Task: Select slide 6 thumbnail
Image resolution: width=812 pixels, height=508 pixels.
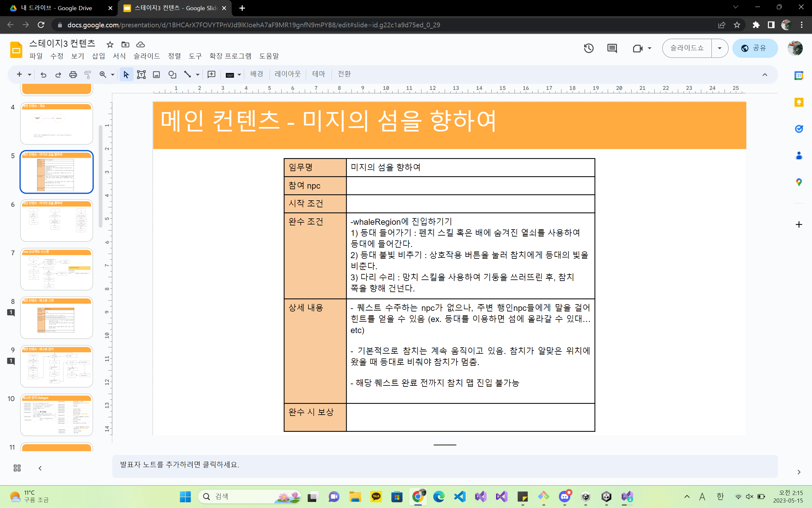Action: point(56,220)
